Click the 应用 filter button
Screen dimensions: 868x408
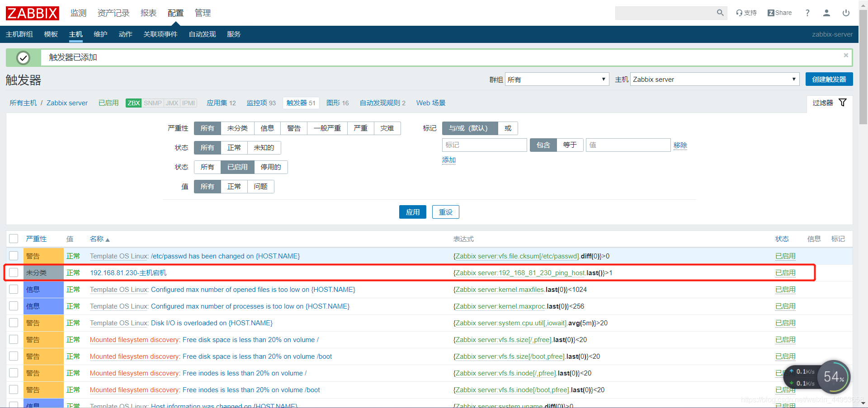pos(413,212)
